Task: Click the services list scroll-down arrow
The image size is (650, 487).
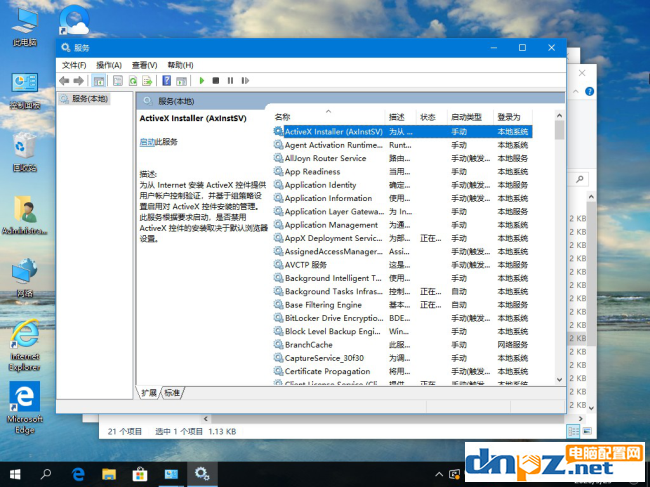Action: point(559,379)
